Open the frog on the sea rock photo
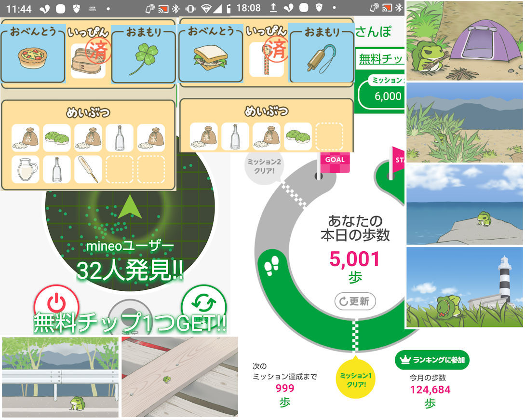 point(464,204)
